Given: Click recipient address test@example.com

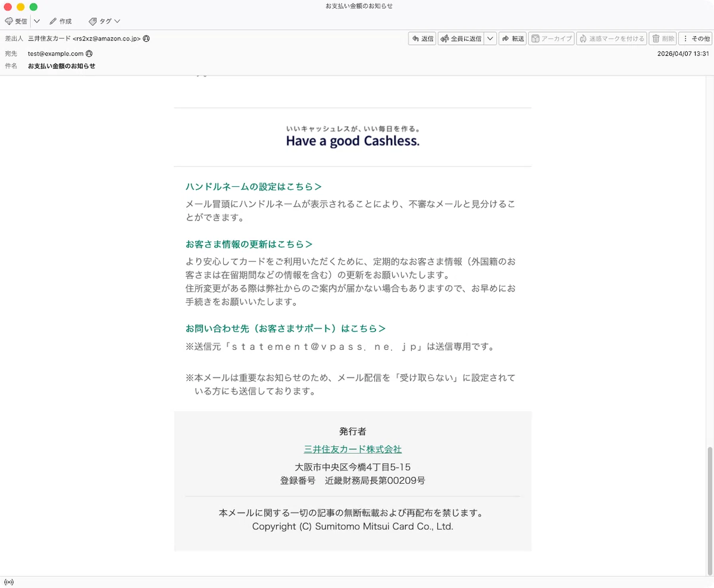Looking at the screenshot, I should (55, 53).
